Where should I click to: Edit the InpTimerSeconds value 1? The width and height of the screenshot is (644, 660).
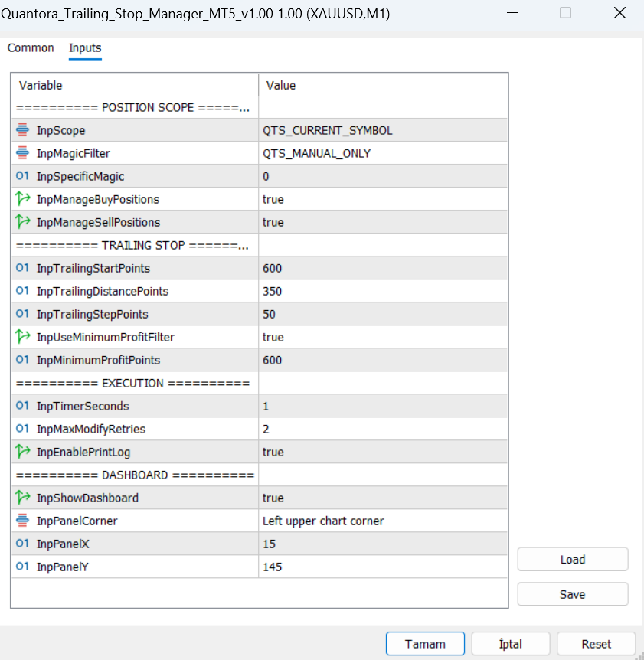coord(383,406)
